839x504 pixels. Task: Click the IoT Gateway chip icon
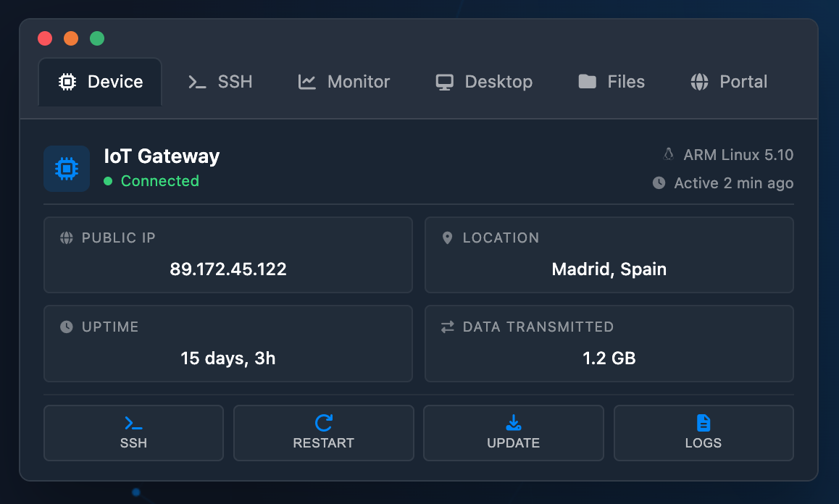click(x=67, y=169)
